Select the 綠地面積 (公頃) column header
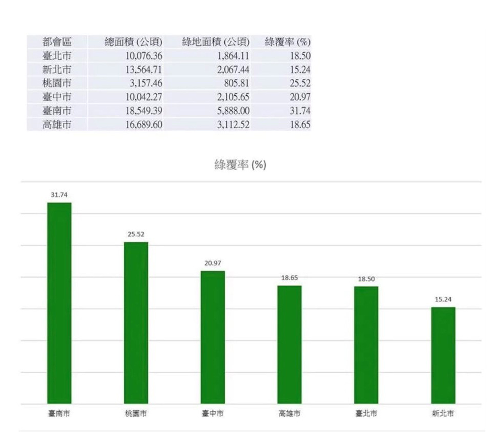This screenshot has height=432, width=504. (x=216, y=42)
